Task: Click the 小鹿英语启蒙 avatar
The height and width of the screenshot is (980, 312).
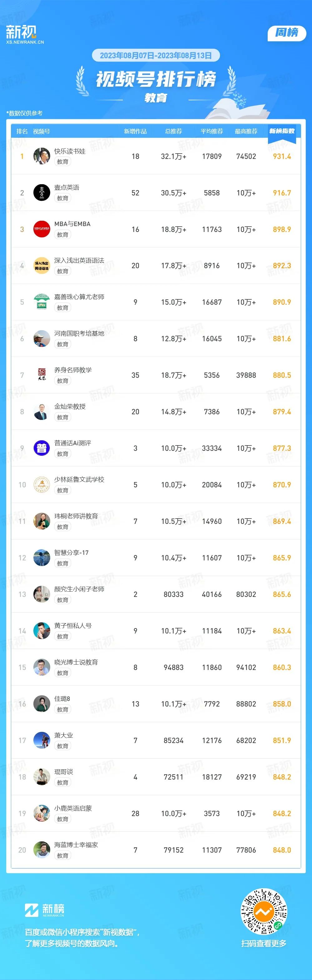Action: click(x=42, y=813)
